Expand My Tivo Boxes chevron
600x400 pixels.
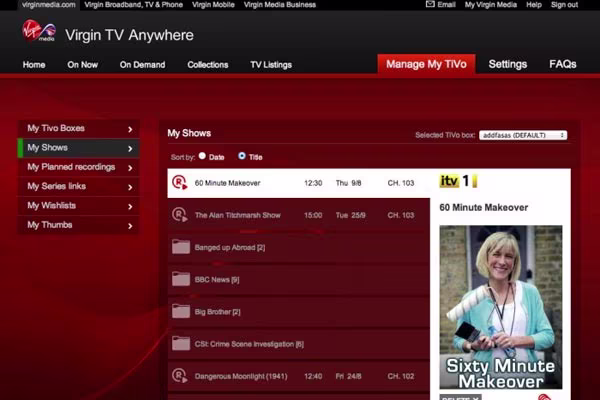coord(130,129)
